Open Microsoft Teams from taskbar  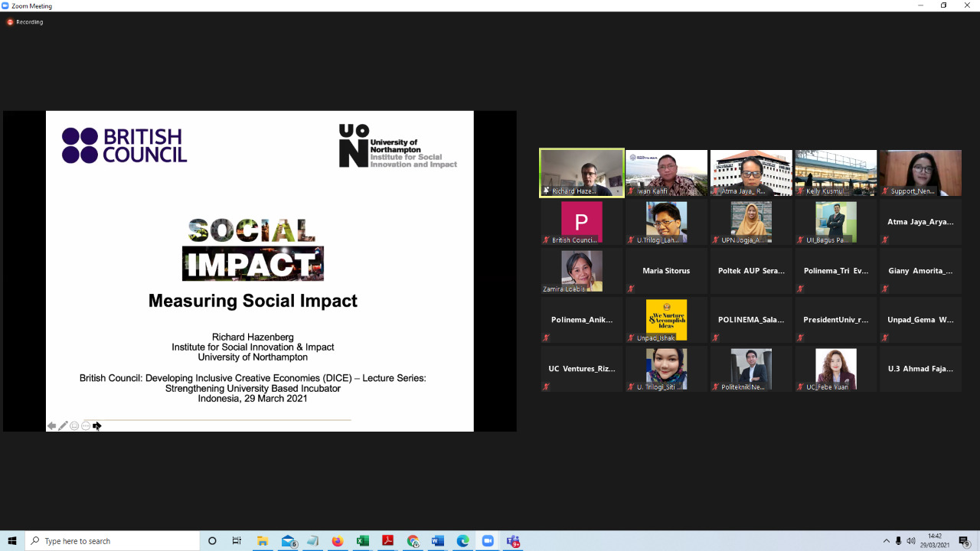pos(513,541)
